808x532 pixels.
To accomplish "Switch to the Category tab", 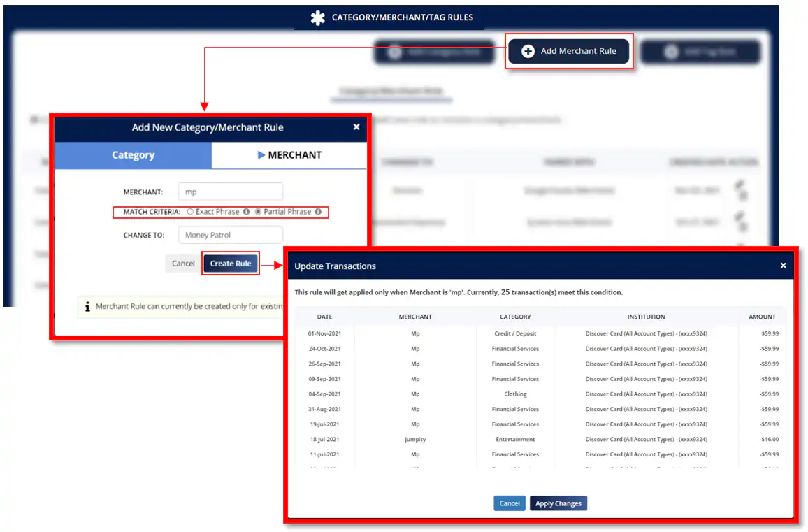I will (x=133, y=154).
